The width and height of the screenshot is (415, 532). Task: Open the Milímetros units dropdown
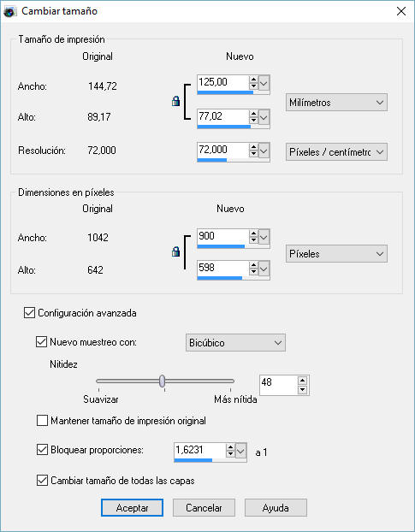pyautogui.click(x=336, y=103)
